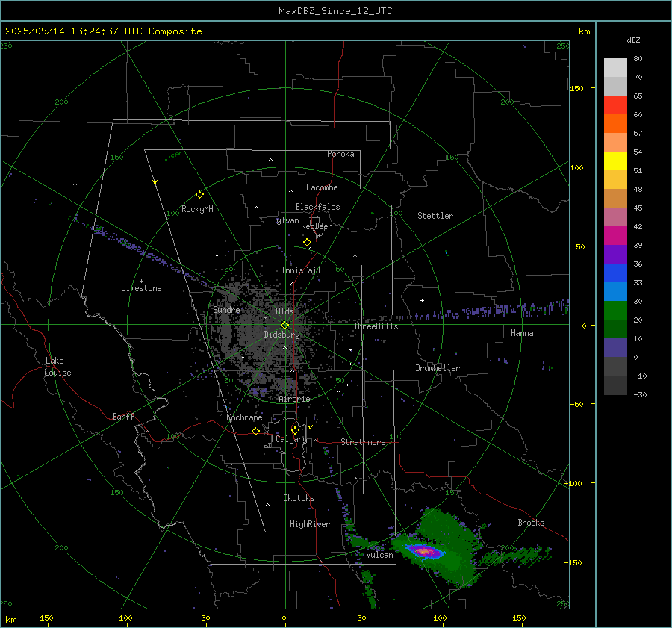
Task: Select the yellow radar-site diamond at Didsbury
Action: coord(284,326)
